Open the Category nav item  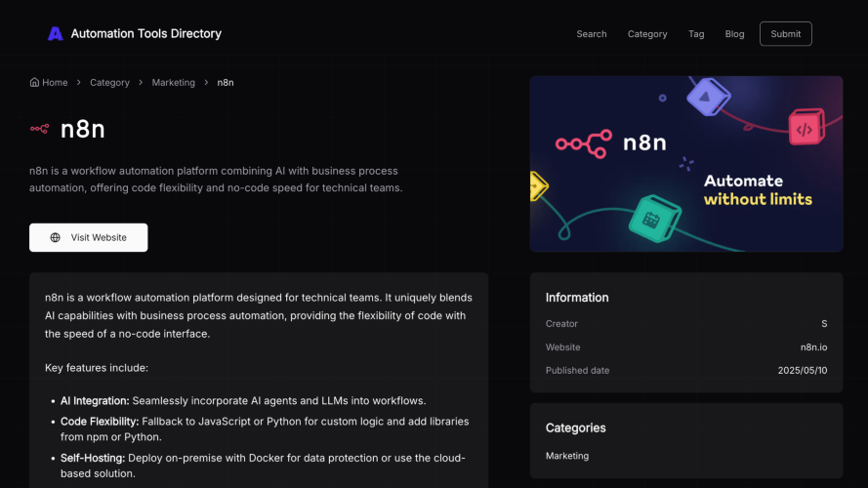(x=647, y=34)
